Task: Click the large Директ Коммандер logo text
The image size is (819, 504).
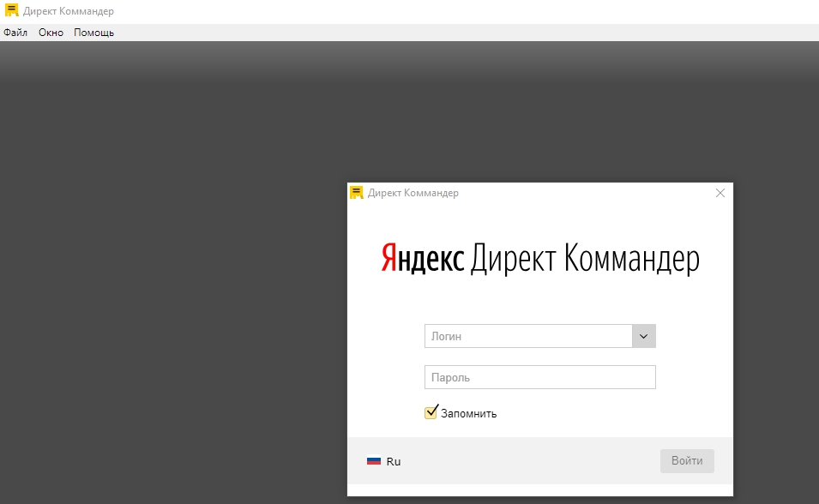Action: click(585, 258)
